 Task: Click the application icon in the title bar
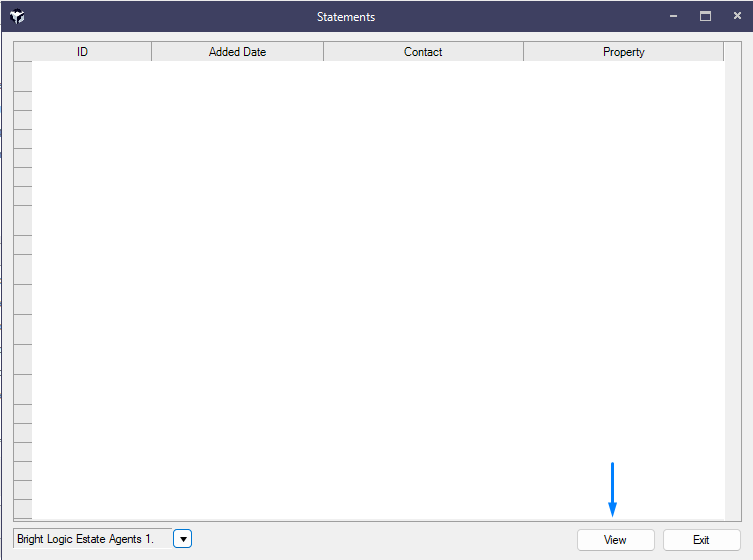click(17, 16)
